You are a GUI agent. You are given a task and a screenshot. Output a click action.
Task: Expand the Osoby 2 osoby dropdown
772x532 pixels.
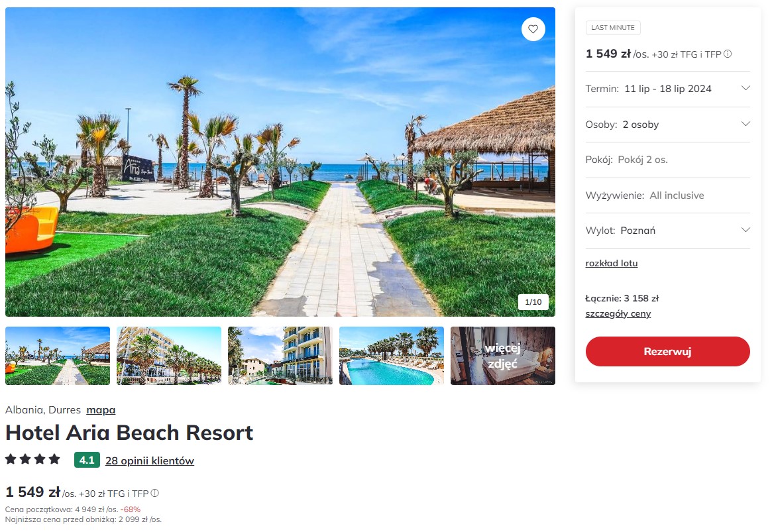(667, 125)
